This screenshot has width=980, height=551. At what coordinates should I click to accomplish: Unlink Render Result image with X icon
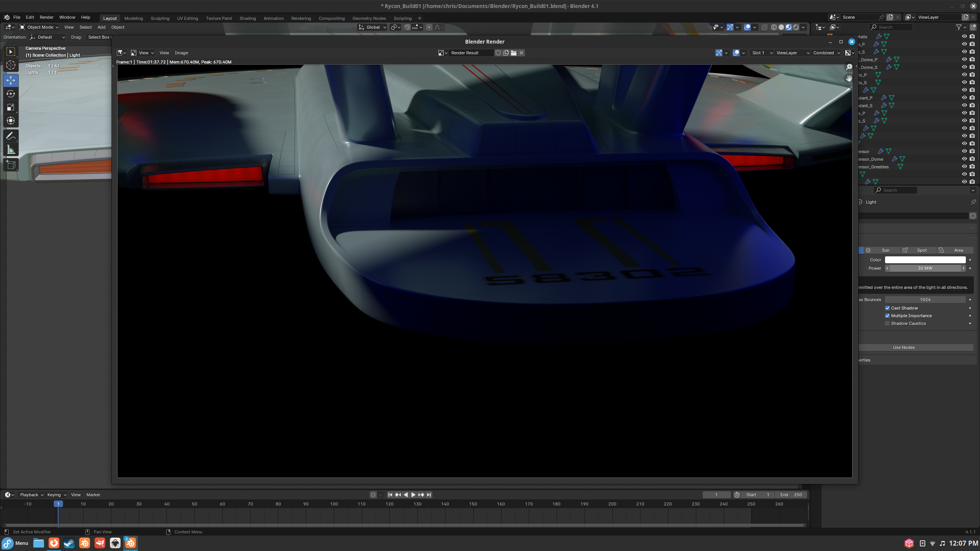point(521,53)
